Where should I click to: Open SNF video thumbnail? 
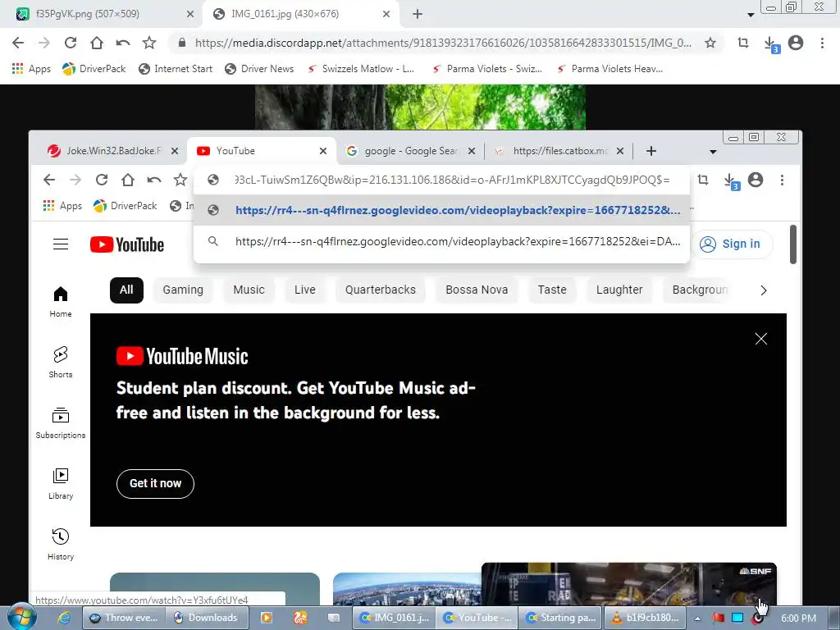(x=629, y=584)
